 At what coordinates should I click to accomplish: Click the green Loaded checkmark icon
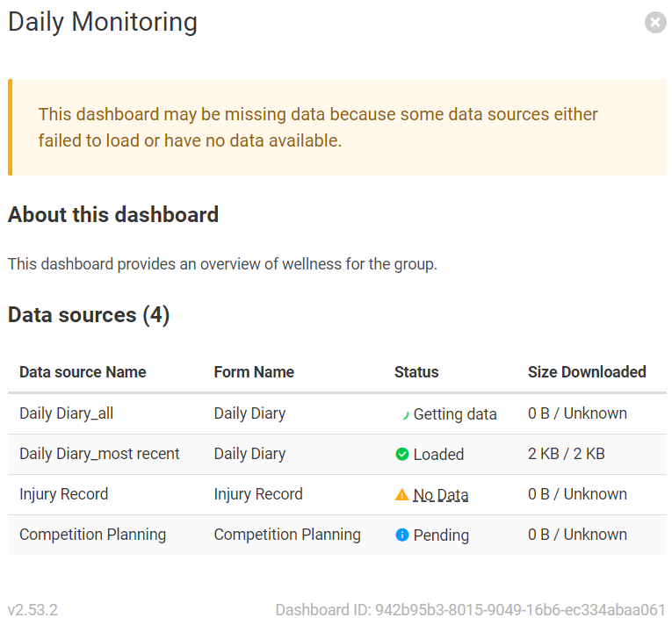tap(402, 454)
